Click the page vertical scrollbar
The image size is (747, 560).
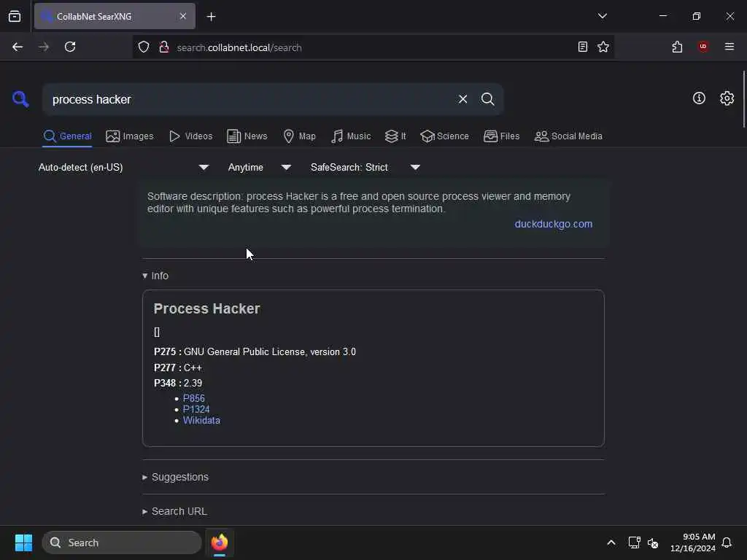point(743,99)
